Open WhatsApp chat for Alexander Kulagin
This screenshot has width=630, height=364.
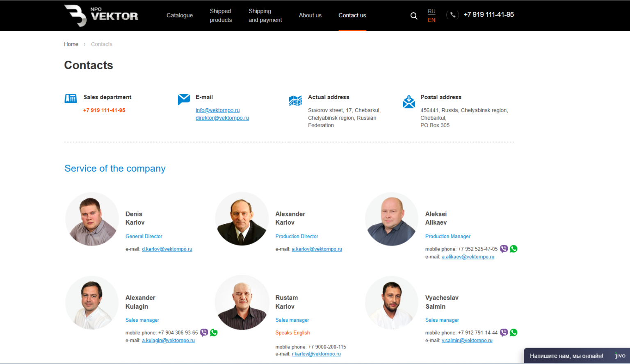pyautogui.click(x=214, y=332)
